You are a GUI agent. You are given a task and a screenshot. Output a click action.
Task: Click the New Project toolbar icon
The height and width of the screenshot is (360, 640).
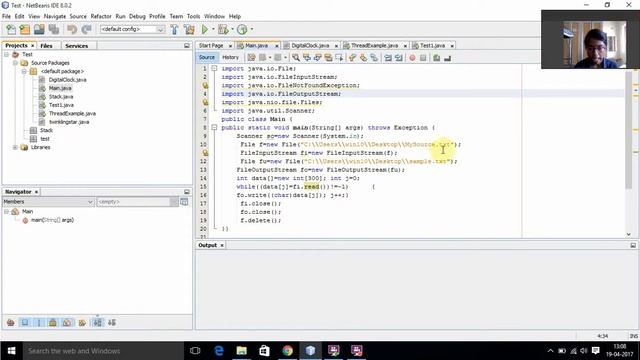pos(24,29)
